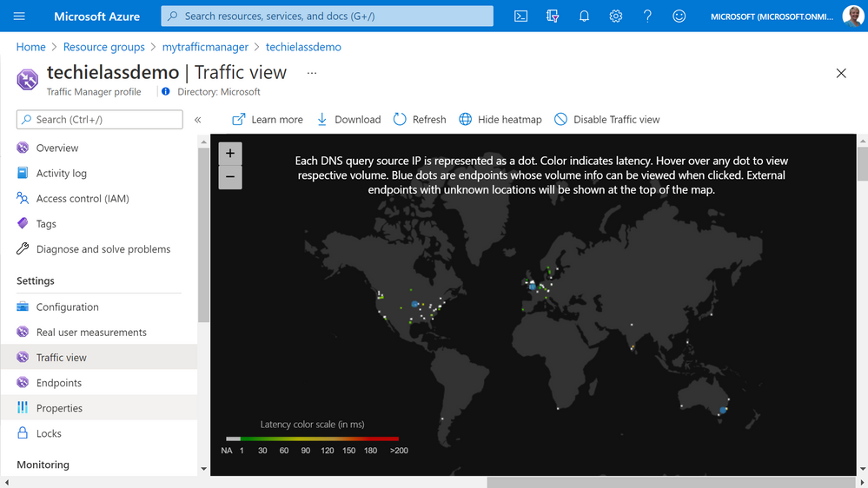The width and height of the screenshot is (868, 488).
Task: Launch Cloud Shell from top bar
Action: click(521, 16)
